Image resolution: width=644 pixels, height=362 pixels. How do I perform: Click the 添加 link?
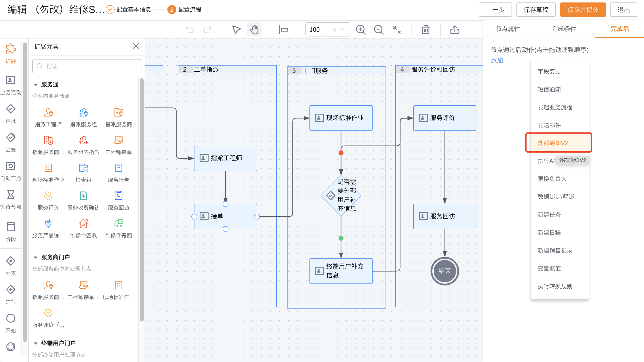pyautogui.click(x=497, y=60)
